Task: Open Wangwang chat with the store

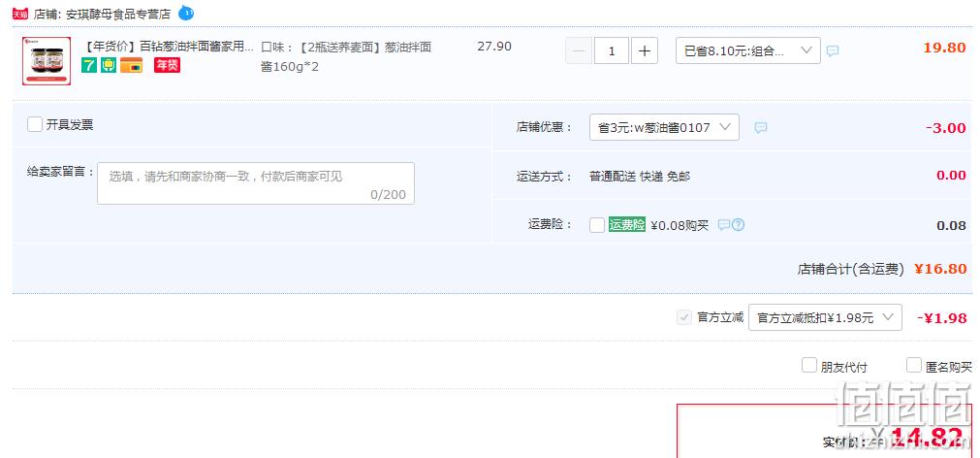Action: point(186,13)
